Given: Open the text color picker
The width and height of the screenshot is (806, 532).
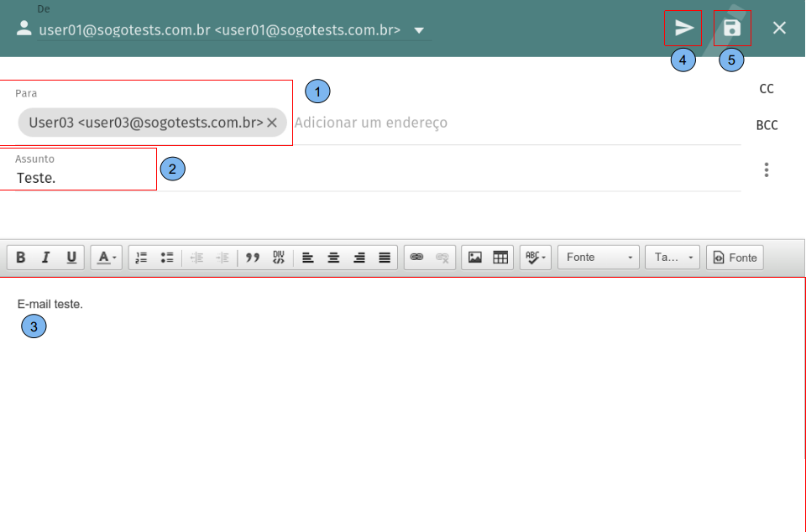Looking at the screenshot, I should pyautogui.click(x=107, y=258).
